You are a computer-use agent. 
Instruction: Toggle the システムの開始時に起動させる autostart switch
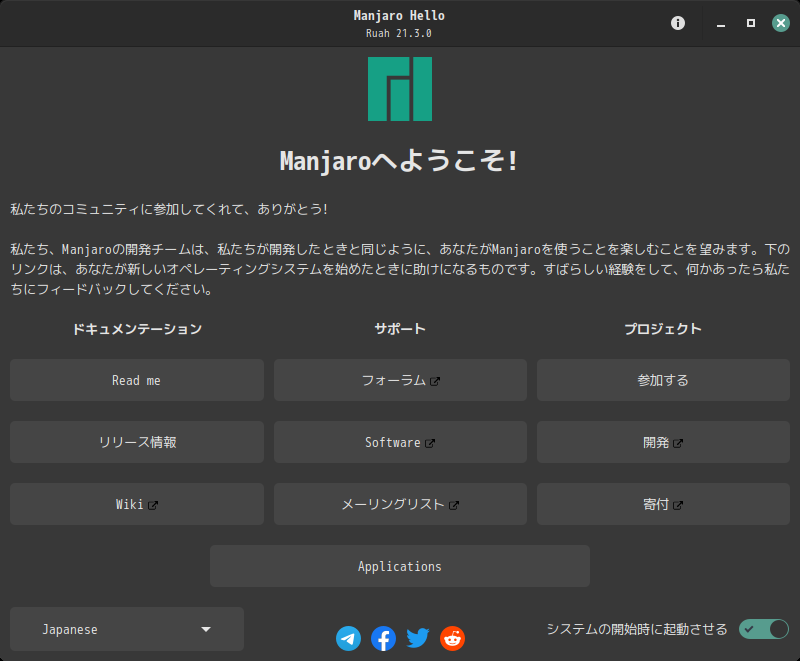tap(764, 629)
